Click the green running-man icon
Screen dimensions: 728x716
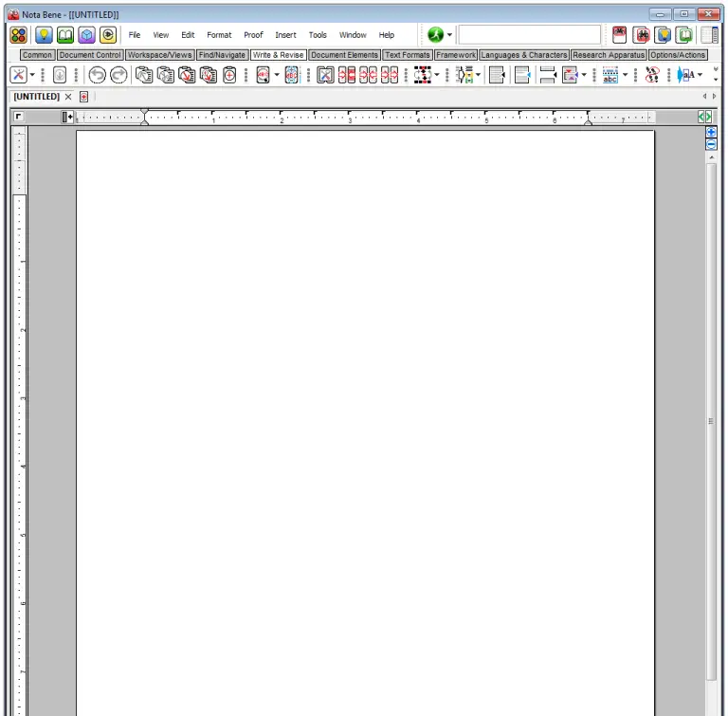click(x=435, y=34)
